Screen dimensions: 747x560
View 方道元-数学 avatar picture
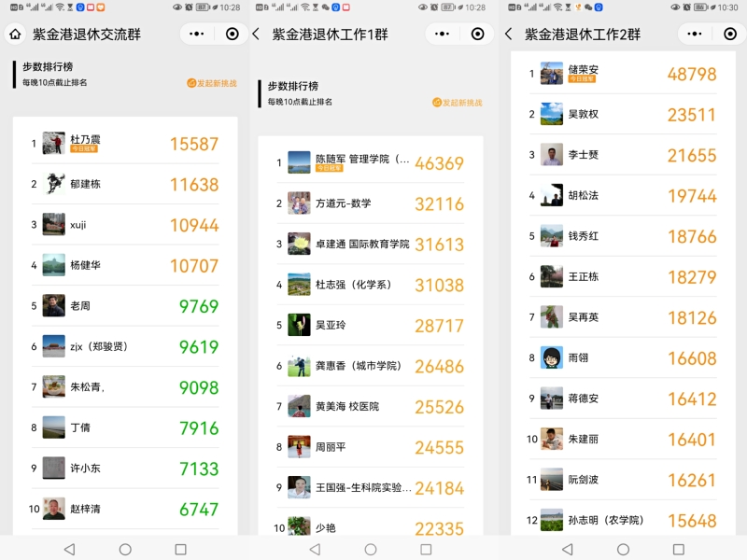coord(299,203)
